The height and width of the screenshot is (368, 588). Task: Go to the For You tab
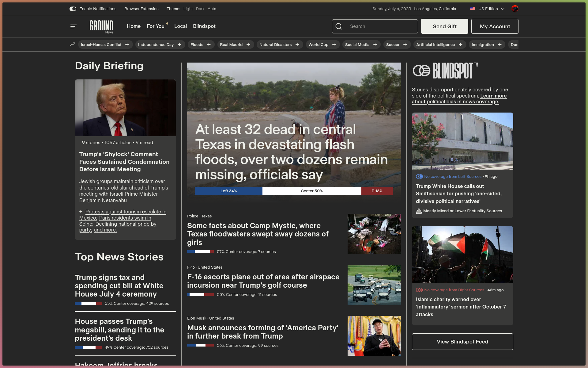point(156,26)
